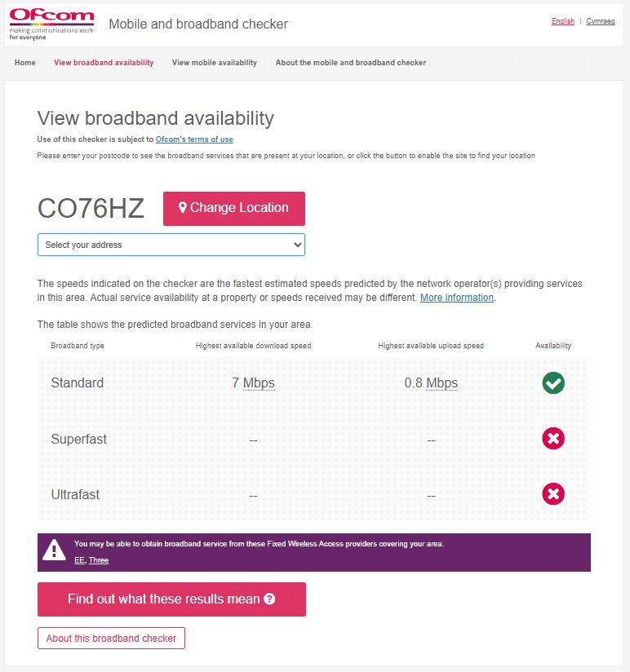Image resolution: width=630 pixels, height=672 pixels.
Task: Open Ofcom's terms of use link
Action: [194, 139]
